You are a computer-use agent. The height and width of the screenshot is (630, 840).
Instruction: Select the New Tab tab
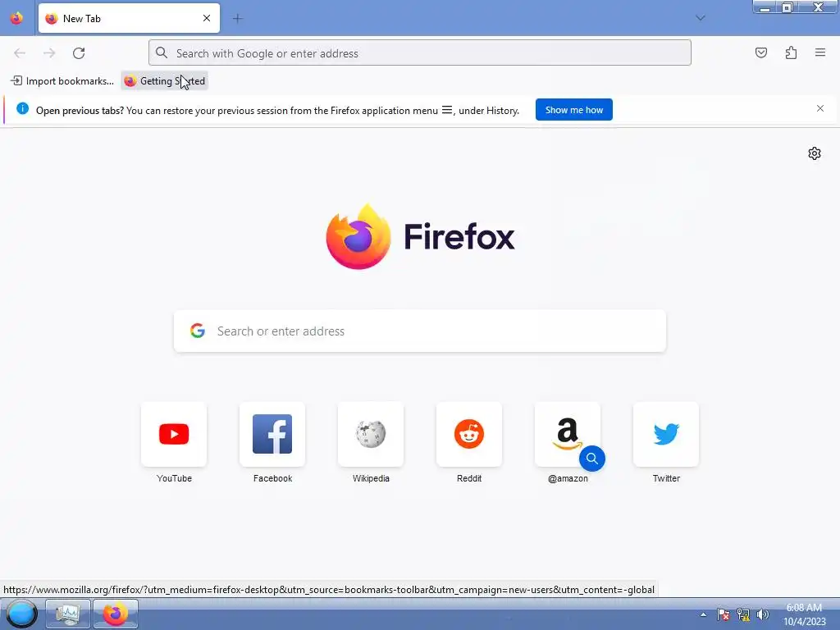129,18
